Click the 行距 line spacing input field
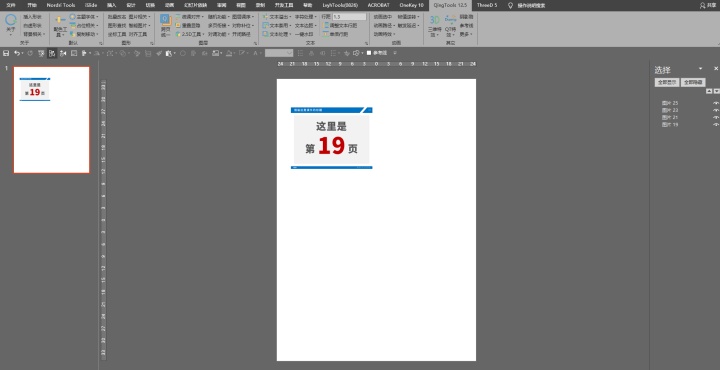 click(349, 17)
